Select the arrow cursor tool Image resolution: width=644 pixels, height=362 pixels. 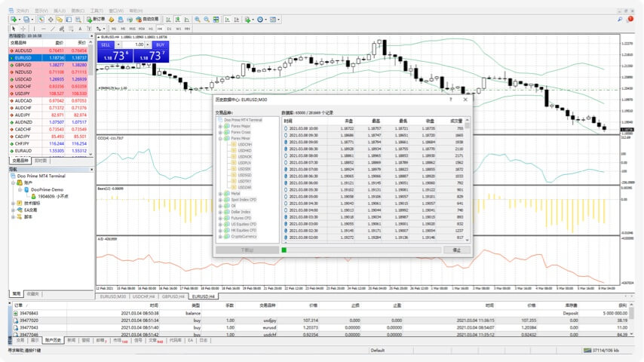click(14, 29)
